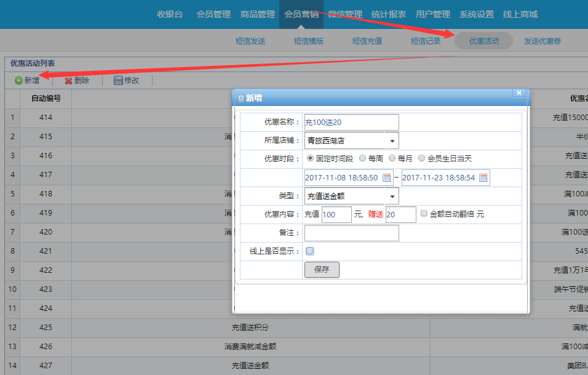
Task: Click the 修改 edit disk icon
Action: (x=118, y=81)
